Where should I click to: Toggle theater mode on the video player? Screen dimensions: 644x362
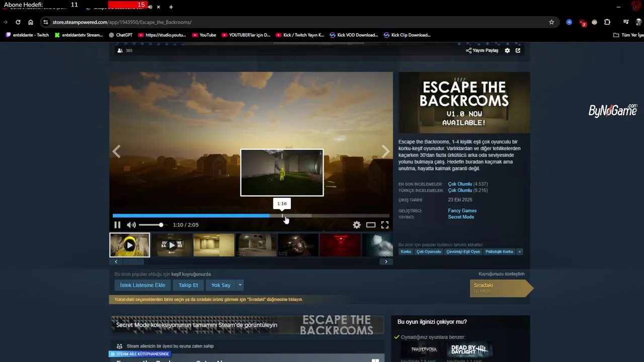(371, 225)
